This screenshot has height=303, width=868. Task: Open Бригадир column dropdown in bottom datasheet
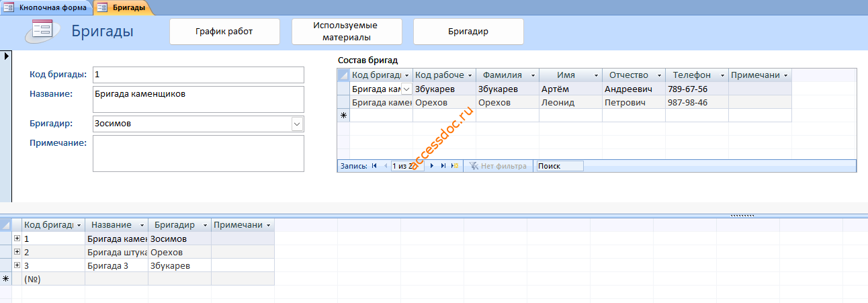(x=205, y=225)
